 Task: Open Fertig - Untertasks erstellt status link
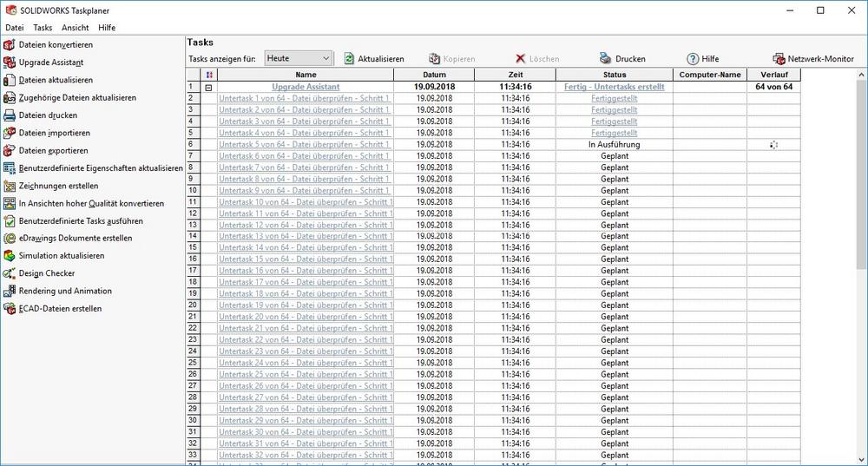[x=614, y=87]
